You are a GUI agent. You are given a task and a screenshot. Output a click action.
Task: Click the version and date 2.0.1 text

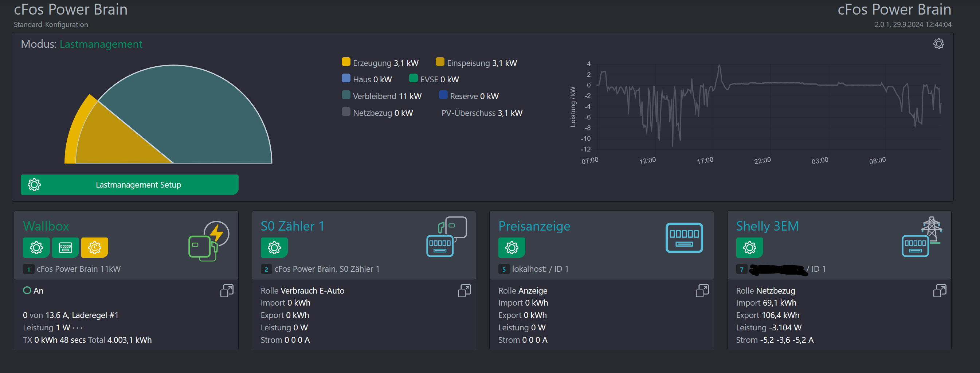click(x=913, y=24)
